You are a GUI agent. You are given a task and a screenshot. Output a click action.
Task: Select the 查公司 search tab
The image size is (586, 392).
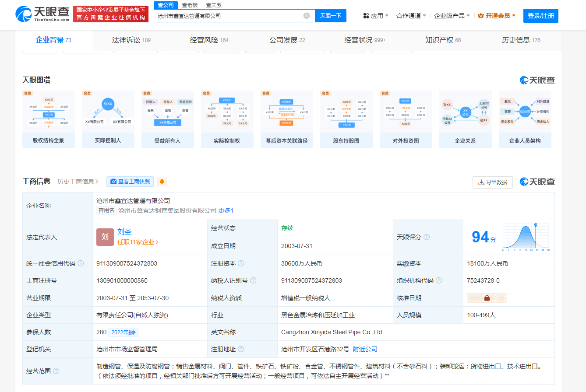point(166,5)
